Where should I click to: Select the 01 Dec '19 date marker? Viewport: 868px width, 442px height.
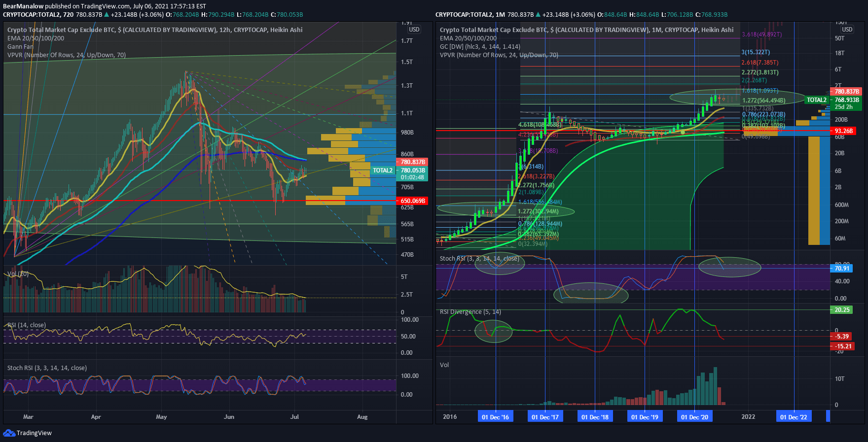[x=645, y=417]
